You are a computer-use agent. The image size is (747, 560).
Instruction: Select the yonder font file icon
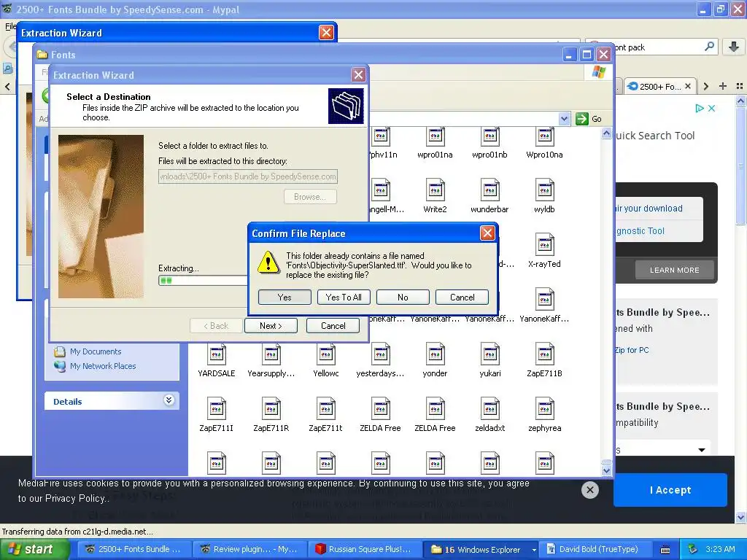coord(435,354)
